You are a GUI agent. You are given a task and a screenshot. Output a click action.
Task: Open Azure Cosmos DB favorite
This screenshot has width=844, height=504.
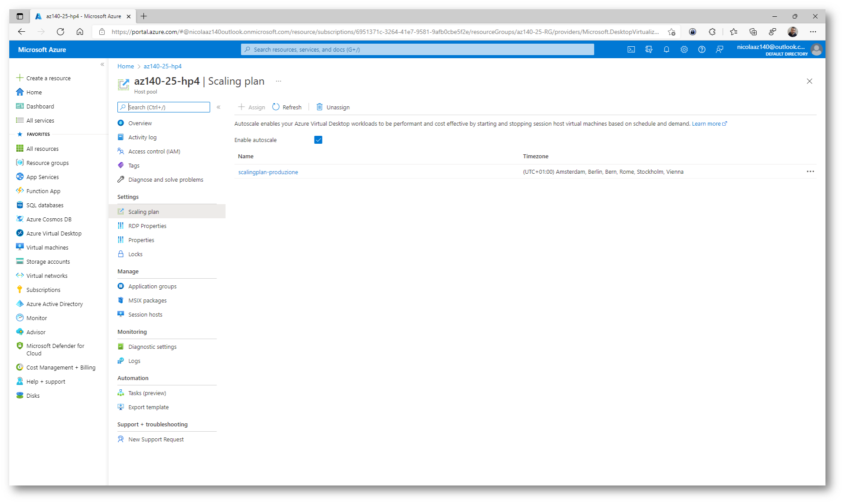(x=49, y=219)
